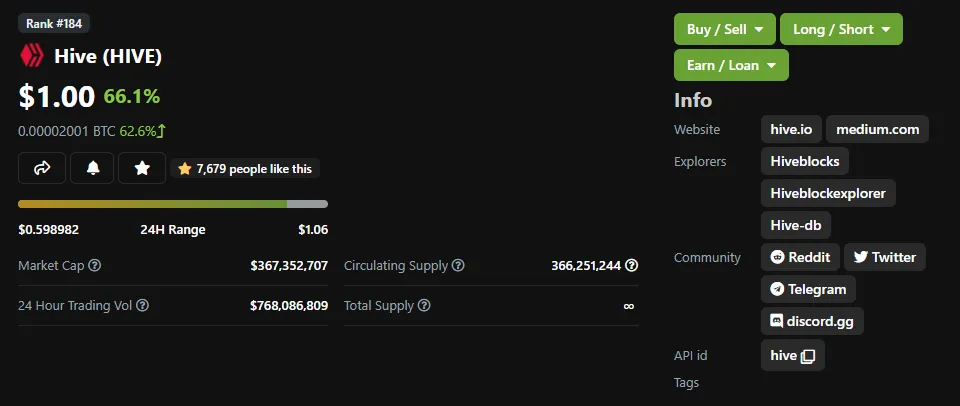Click the red Hive logo icon

(32, 56)
